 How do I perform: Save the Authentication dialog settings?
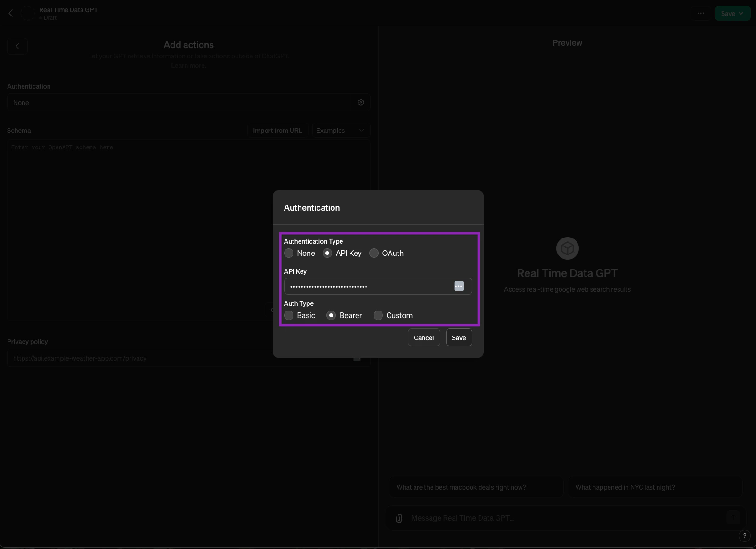click(459, 338)
